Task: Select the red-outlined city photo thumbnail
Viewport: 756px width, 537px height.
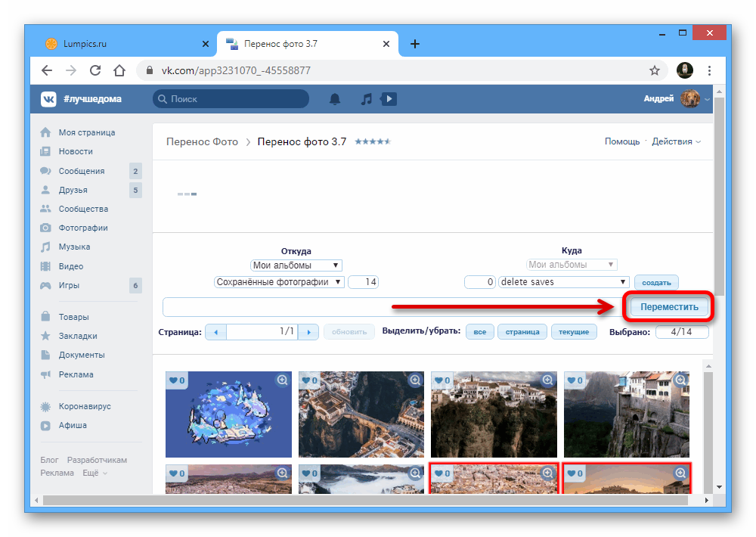Action: coord(494,478)
